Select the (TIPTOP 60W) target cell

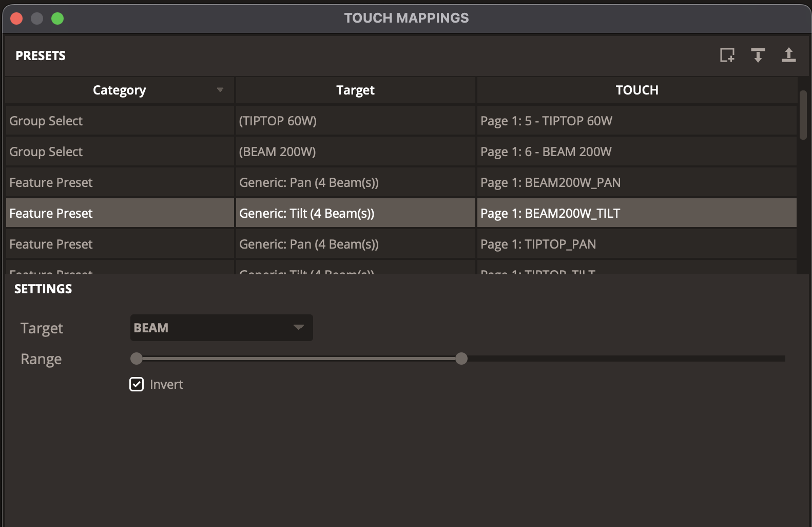click(x=355, y=121)
